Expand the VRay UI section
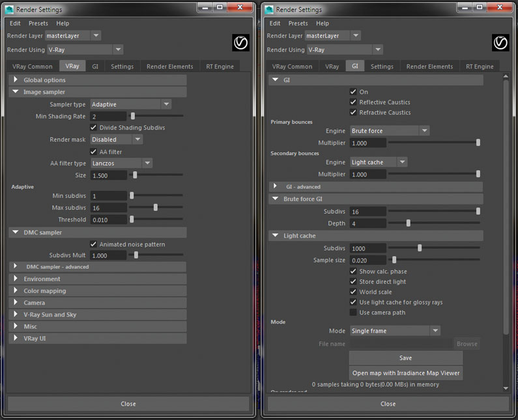 click(98, 339)
